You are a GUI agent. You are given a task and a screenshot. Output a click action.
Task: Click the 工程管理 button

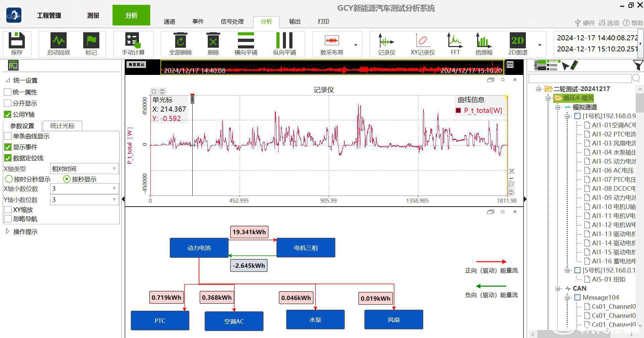pyautogui.click(x=49, y=15)
